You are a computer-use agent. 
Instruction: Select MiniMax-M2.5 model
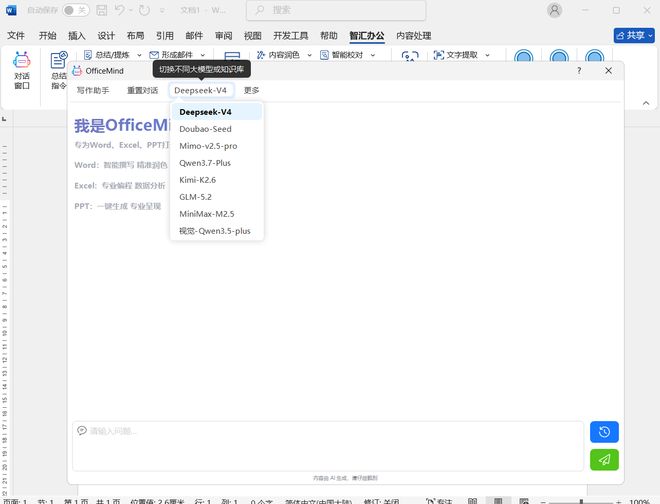(217, 214)
